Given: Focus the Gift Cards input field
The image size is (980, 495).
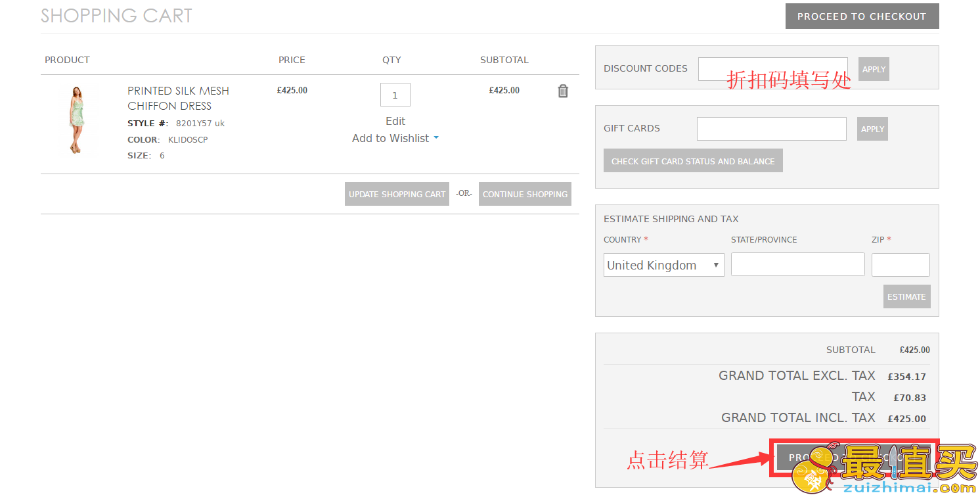Looking at the screenshot, I should (771, 129).
